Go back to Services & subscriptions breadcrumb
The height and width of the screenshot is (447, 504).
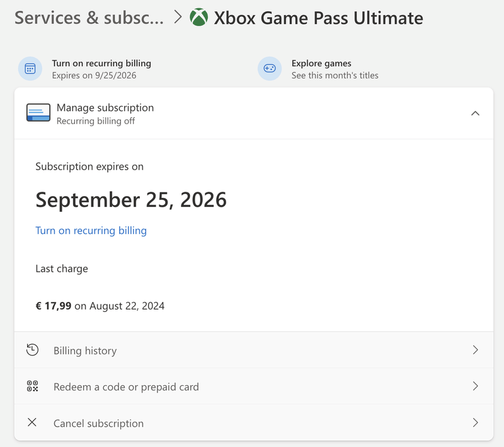[89, 18]
